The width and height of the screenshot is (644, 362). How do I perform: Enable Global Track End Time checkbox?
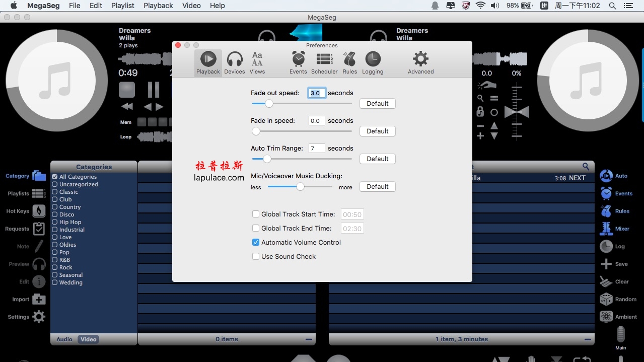[x=256, y=228]
